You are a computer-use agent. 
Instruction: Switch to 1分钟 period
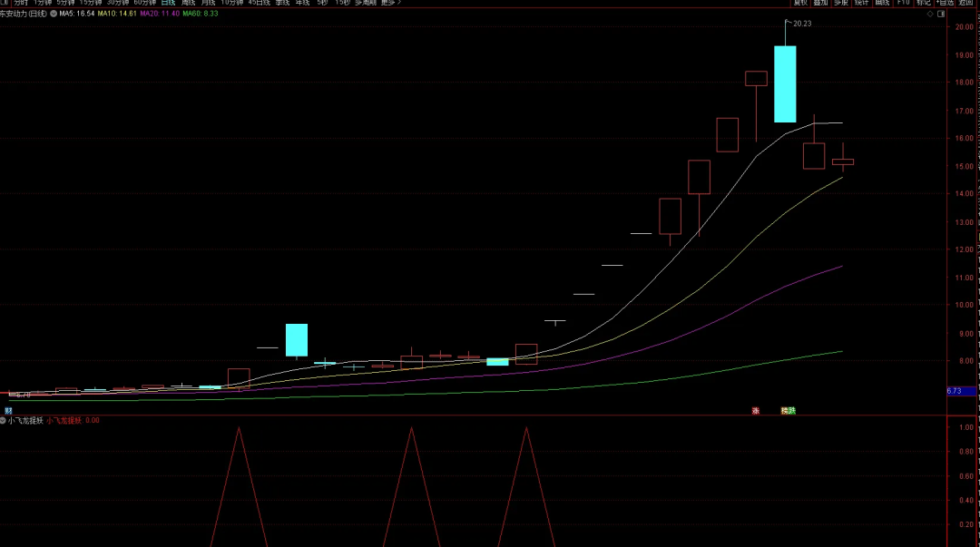click(43, 3)
